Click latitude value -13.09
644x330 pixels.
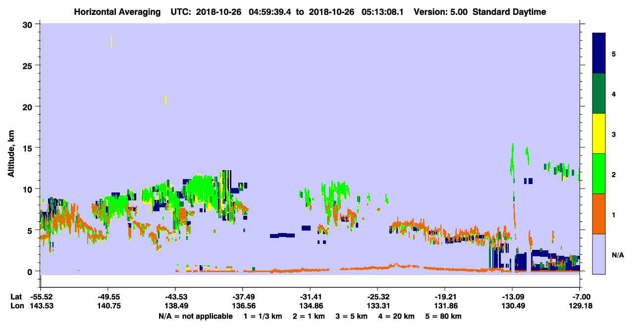tap(512, 297)
